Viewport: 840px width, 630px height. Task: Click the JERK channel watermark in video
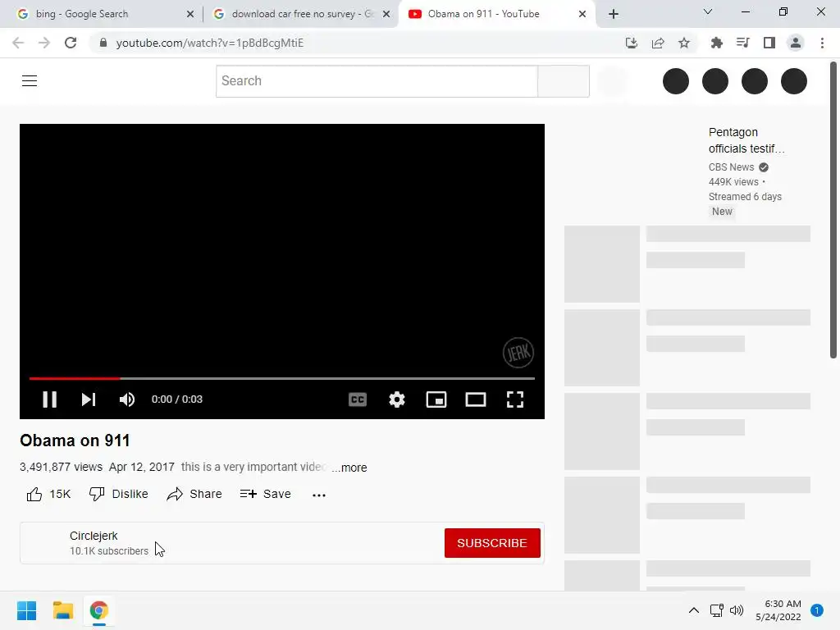click(518, 353)
